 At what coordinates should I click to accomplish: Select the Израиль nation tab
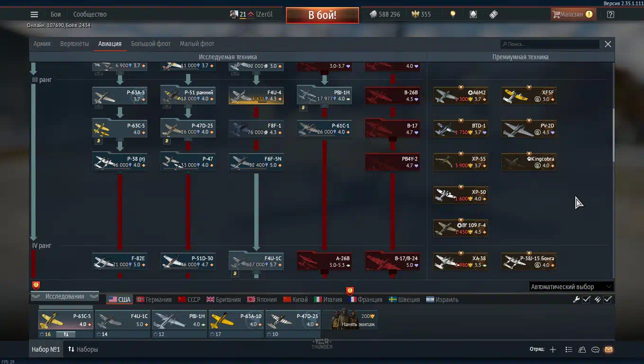tap(442, 300)
